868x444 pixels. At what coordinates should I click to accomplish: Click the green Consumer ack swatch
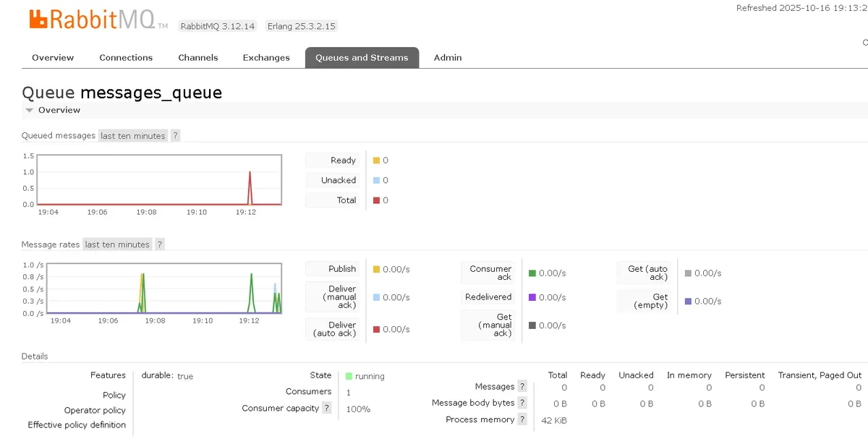tap(532, 273)
